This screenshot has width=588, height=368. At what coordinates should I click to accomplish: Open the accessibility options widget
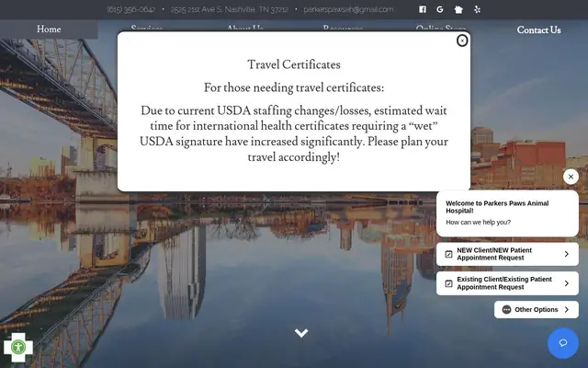[x=18, y=347]
